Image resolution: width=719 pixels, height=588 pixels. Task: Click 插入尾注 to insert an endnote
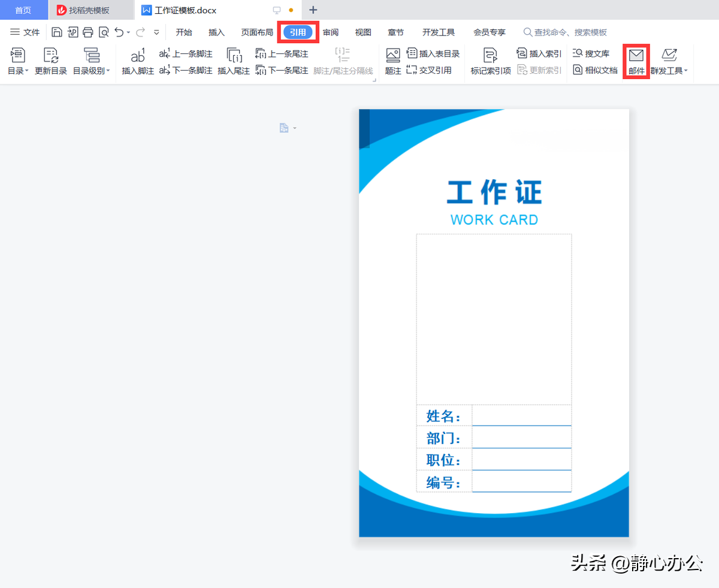coord(234,62)
